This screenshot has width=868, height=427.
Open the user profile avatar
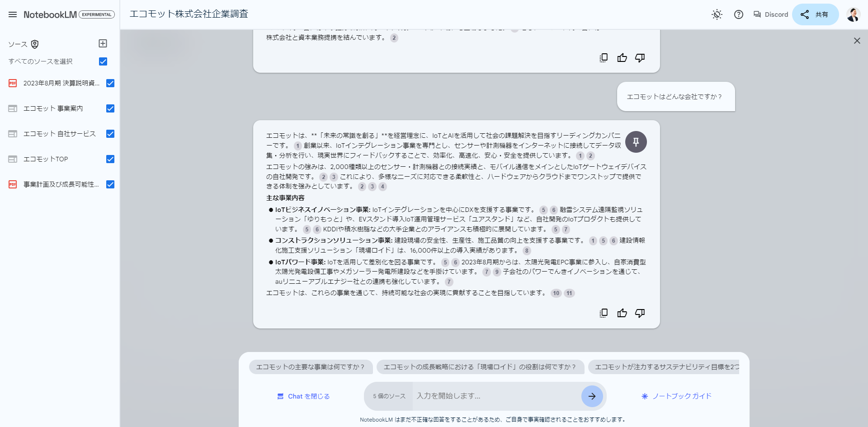pos(853,14)
